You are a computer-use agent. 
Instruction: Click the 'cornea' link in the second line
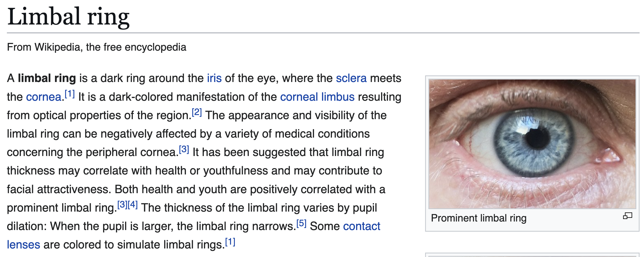point(44,97)
